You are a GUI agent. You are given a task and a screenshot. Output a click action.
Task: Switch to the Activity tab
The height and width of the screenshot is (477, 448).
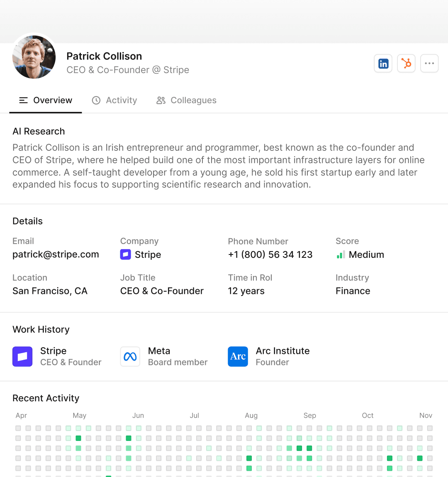(x=114, y=100)
